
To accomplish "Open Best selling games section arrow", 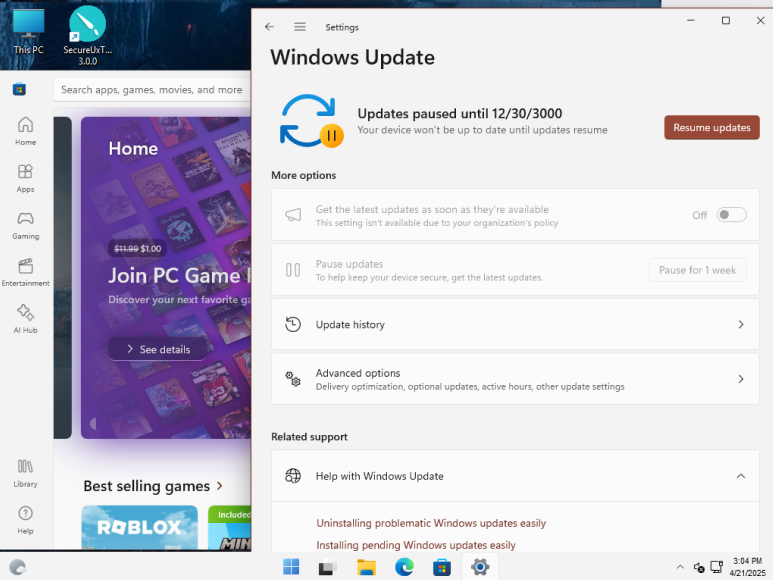I will (x=219, y=486).
